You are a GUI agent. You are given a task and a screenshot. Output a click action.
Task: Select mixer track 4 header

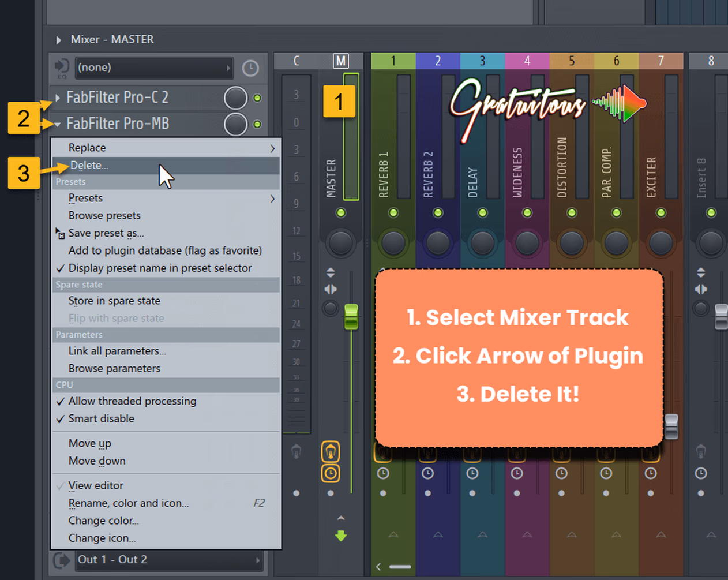click(527, 61)
